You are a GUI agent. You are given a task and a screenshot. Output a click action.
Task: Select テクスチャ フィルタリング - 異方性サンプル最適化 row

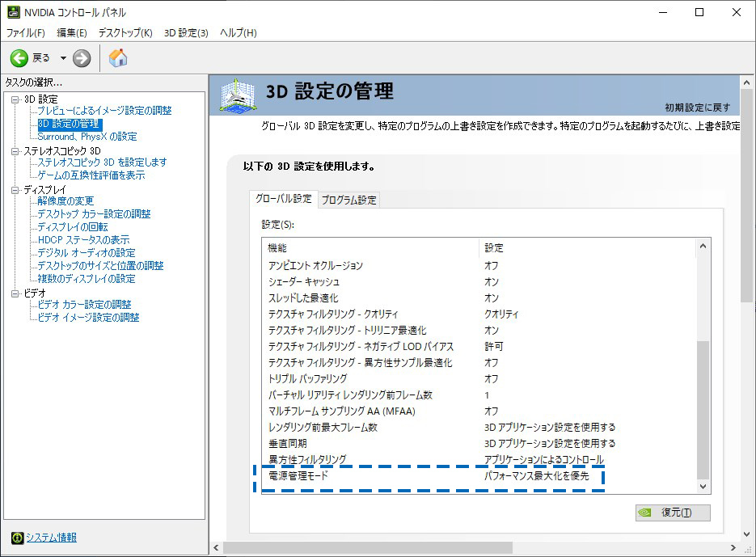coord(479,363)
